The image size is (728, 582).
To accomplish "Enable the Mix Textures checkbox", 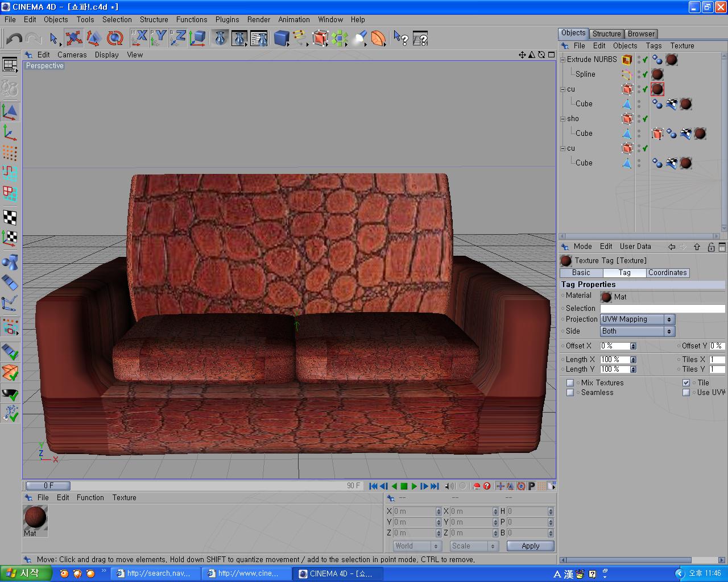I will [570, 383].
